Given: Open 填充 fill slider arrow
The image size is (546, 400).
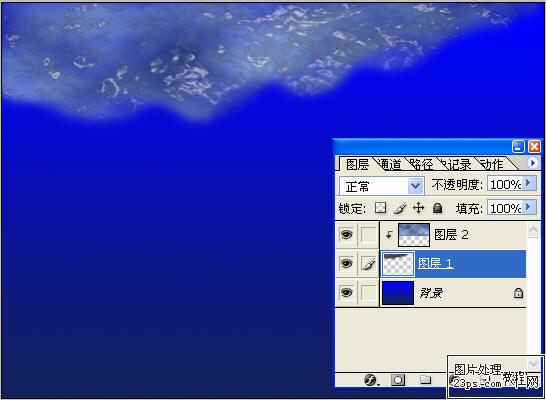Looking at the screenshot, I should point(529,207).
